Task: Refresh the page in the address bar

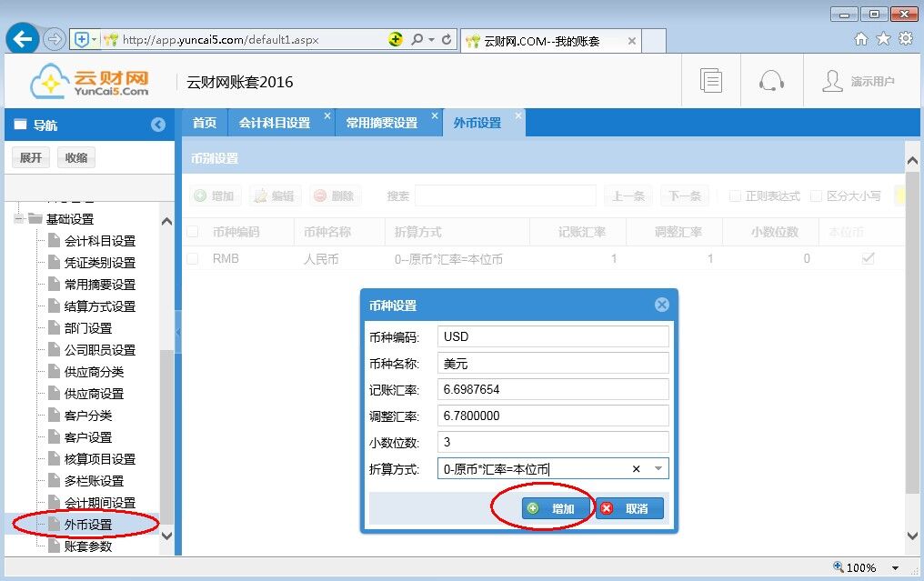Action: [447, 40]
